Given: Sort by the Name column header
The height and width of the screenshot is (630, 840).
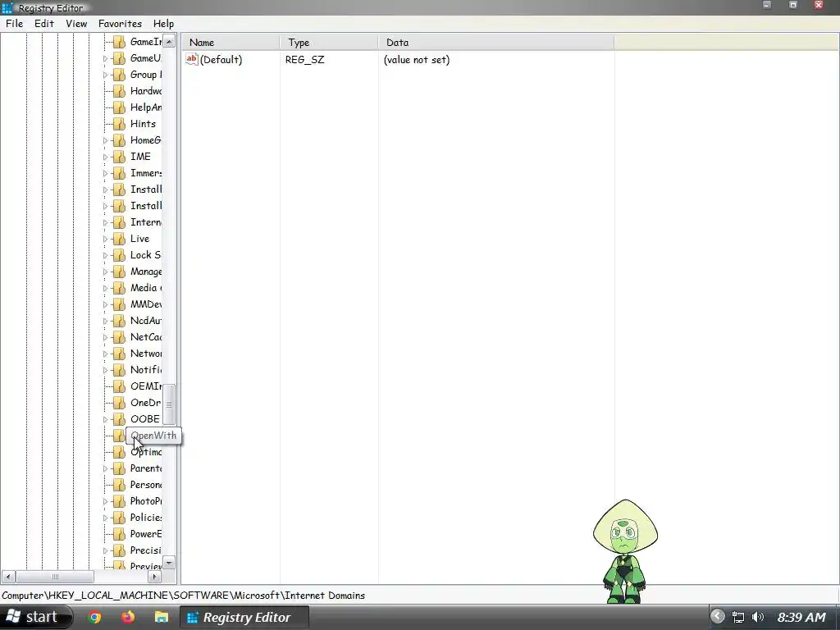Looking at the screenshot, I should pos(231,43).
